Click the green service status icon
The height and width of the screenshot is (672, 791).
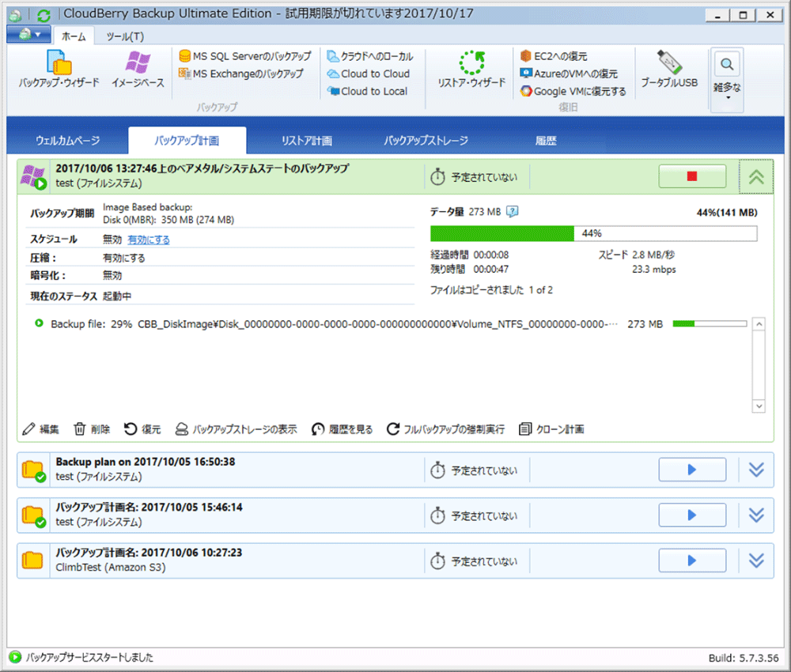coord(15,658)
